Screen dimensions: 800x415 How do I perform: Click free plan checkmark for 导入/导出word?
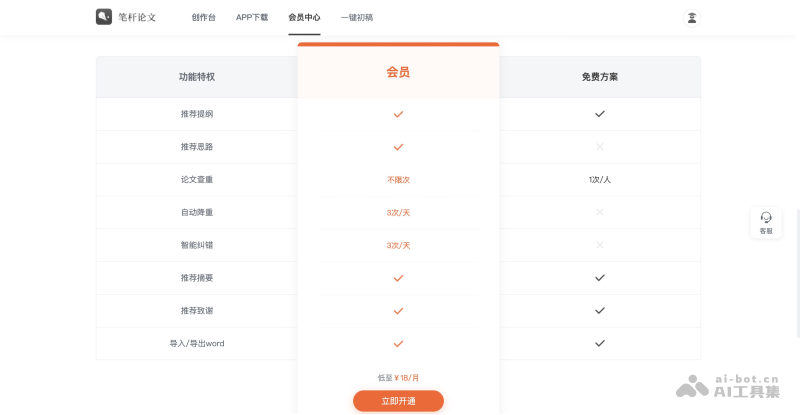600,343
